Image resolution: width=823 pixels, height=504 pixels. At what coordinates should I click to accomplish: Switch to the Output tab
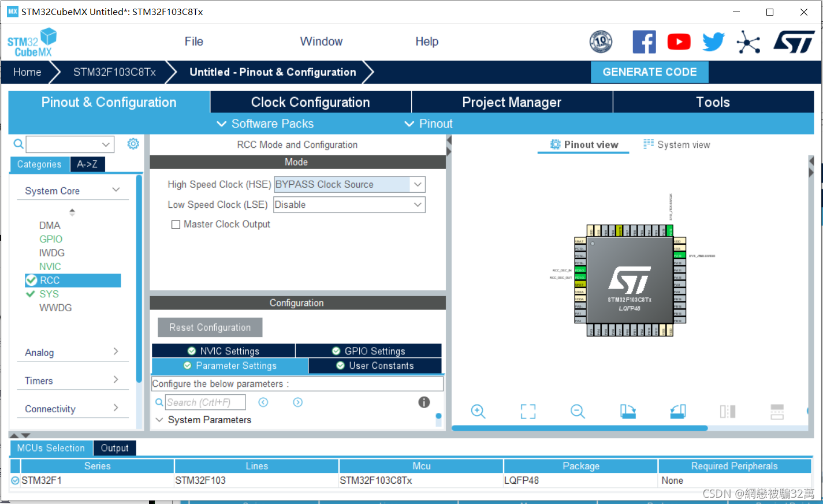pyautogui.click(x=114, y=448)
